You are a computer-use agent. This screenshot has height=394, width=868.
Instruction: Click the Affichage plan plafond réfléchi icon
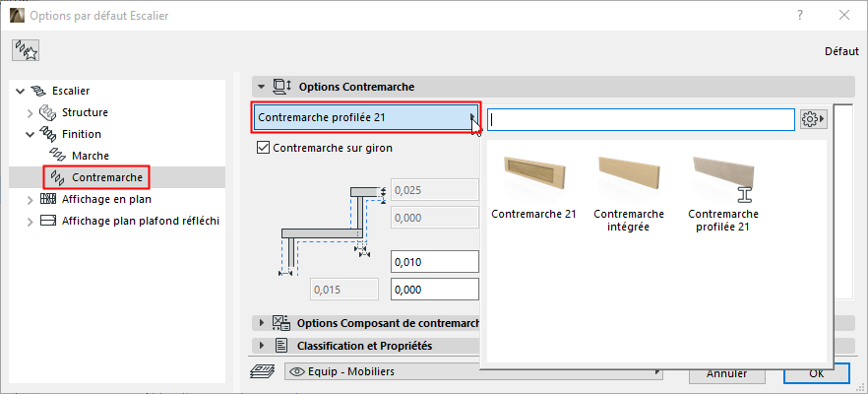[48, 221]
